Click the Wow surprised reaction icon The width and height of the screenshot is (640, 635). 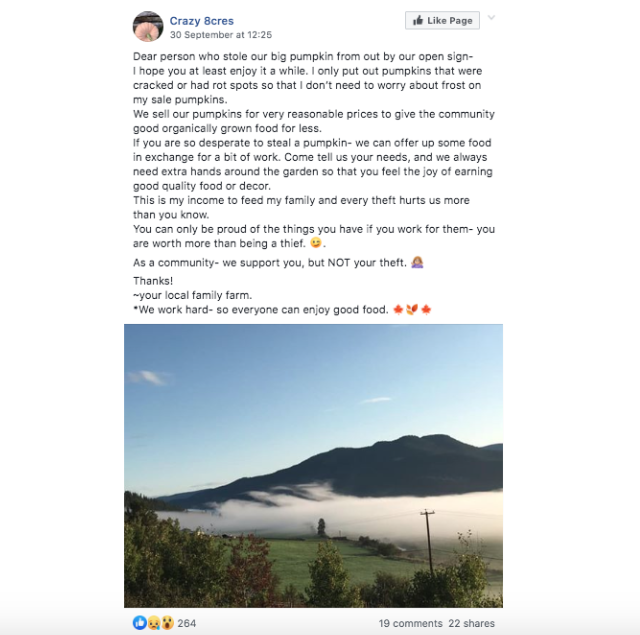coord(167,623)
